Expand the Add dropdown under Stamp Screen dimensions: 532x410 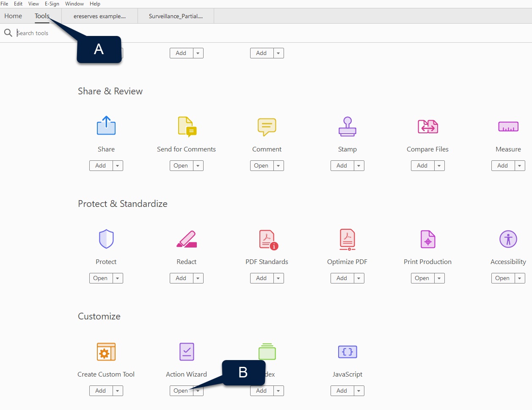coord(358,165)
